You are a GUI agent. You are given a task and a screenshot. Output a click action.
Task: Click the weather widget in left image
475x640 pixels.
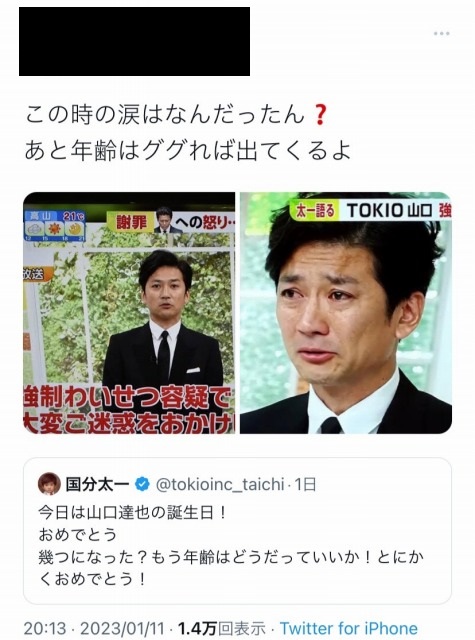coord(54,225)
